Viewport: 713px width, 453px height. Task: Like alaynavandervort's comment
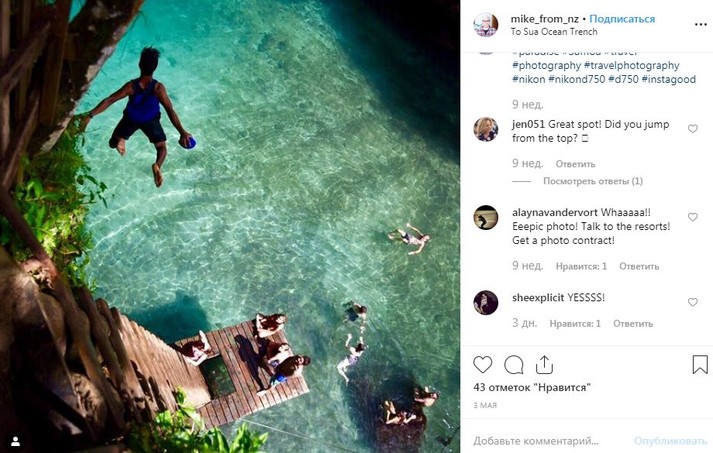[693, 217]
